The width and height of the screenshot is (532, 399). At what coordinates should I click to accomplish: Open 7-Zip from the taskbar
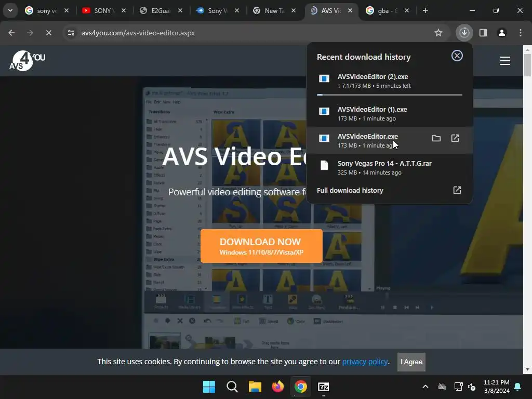[x=324, y=387]
